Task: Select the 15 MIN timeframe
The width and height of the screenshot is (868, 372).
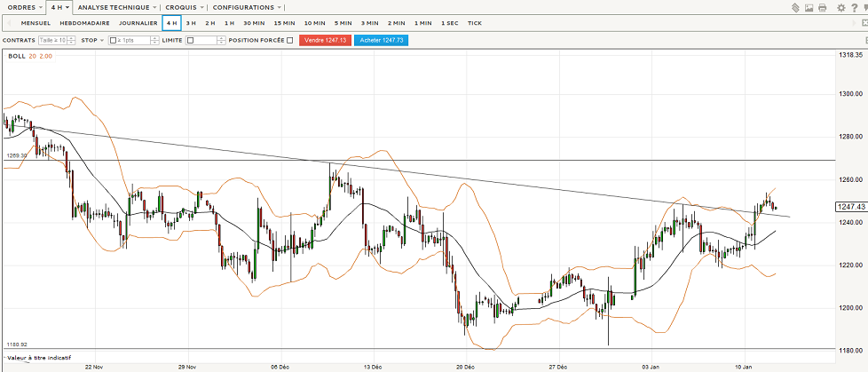Action: 284,23
